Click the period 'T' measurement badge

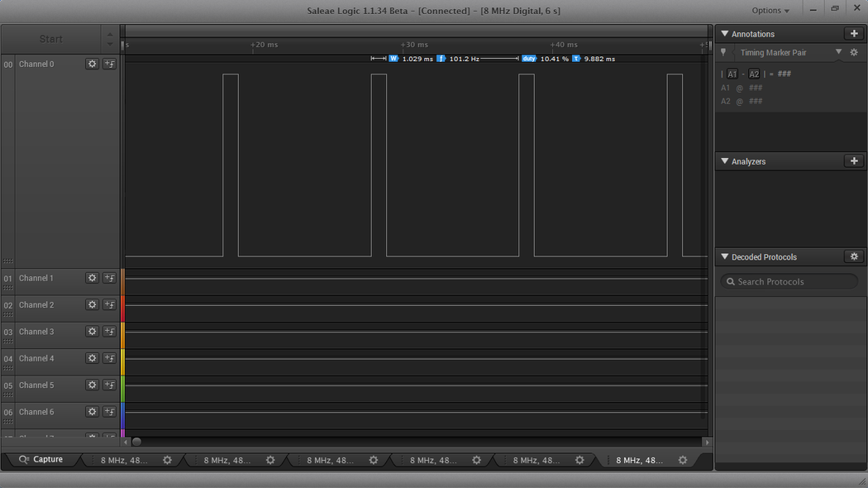tap(575, 58)
